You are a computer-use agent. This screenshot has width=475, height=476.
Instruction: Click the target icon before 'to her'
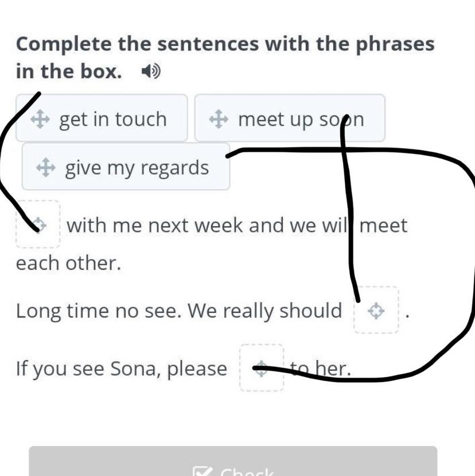tap(261, 368)
